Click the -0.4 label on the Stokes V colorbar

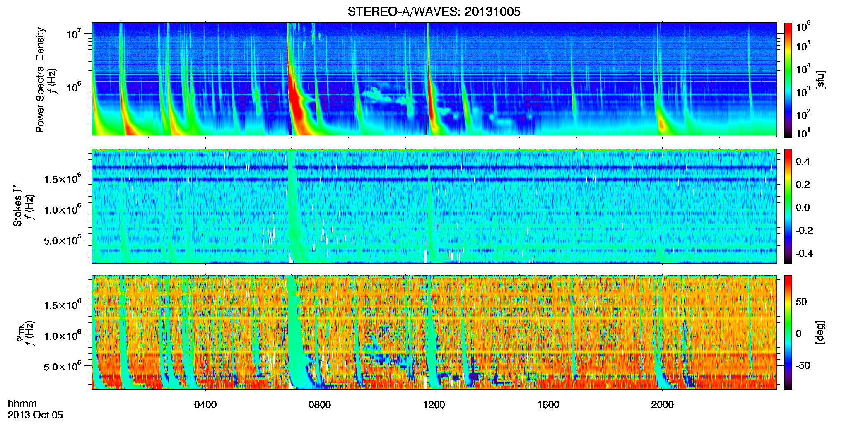click(x=805, y=254)
